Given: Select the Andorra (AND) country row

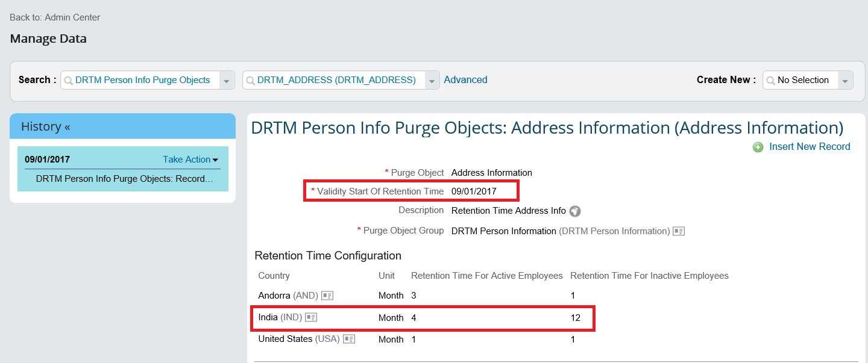Looking at the screenshot, I should (493, 296).
